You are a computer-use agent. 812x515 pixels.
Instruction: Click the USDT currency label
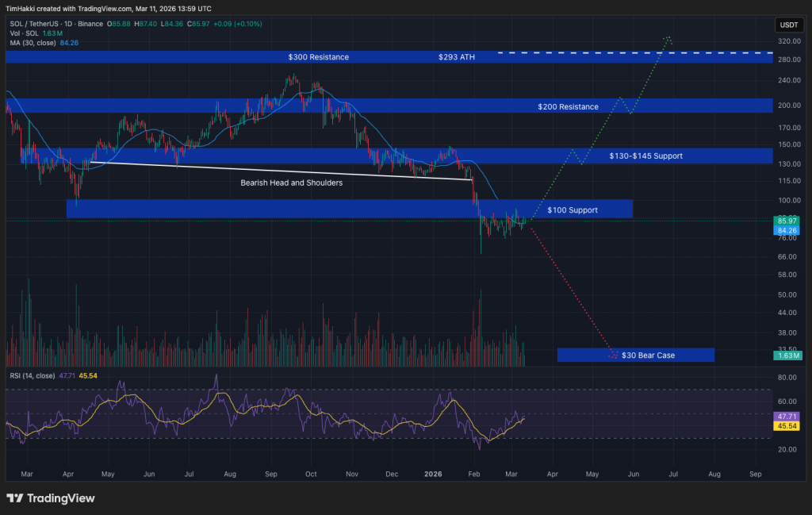[x=789, y=25]
